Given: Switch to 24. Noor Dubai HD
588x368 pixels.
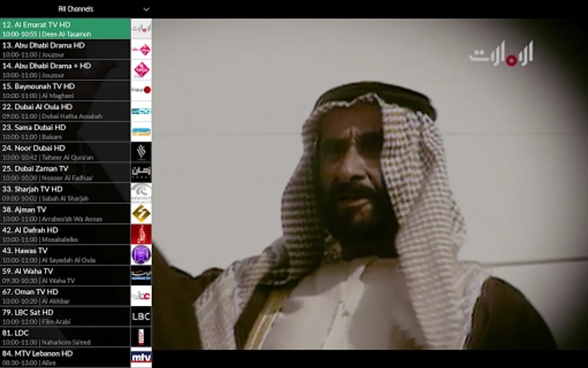Looking at the screenshot, I should point(65,152).
